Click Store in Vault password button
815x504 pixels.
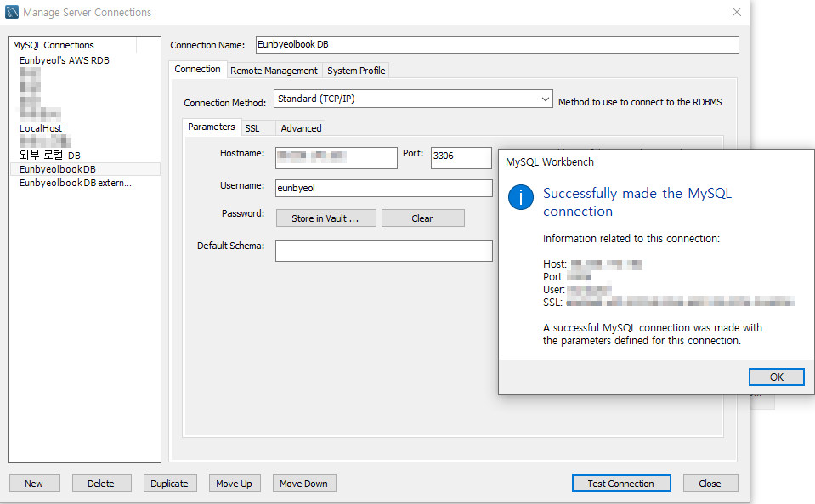tap(325, 218)
